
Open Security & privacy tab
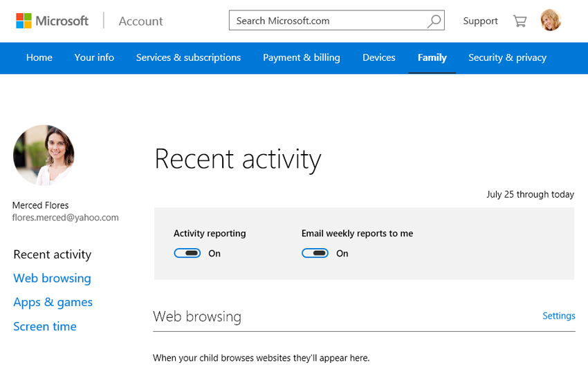[507, 58]
